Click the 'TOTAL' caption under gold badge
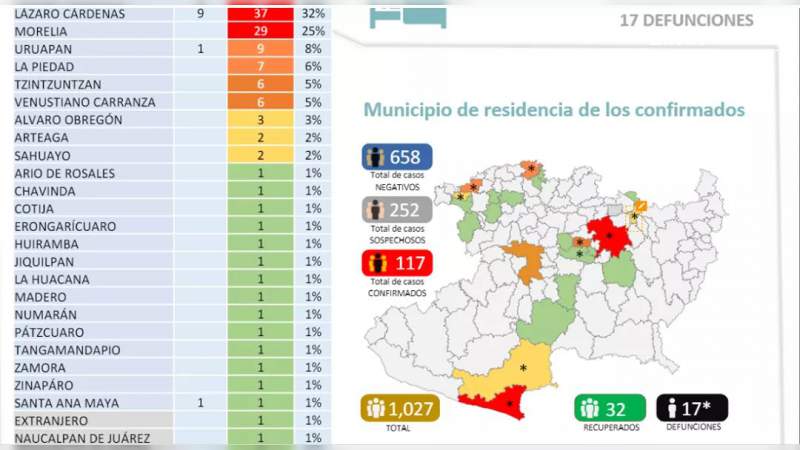The width and height of the screenshot is (800, 450). [x=398, y=428]
